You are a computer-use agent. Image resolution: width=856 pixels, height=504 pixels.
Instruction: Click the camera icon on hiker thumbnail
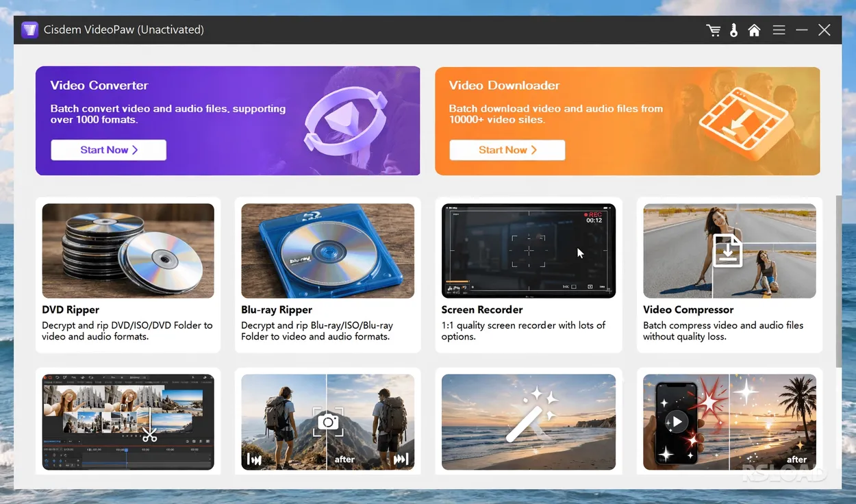coord(328,423)
